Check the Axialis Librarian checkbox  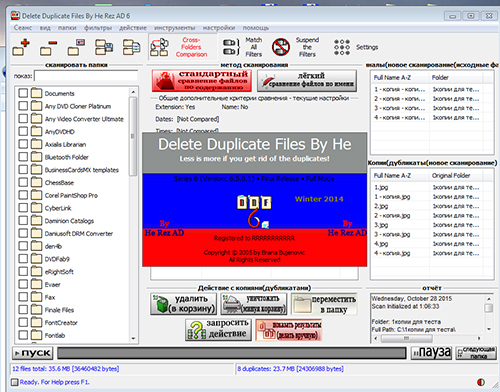(x=23, y=144)
